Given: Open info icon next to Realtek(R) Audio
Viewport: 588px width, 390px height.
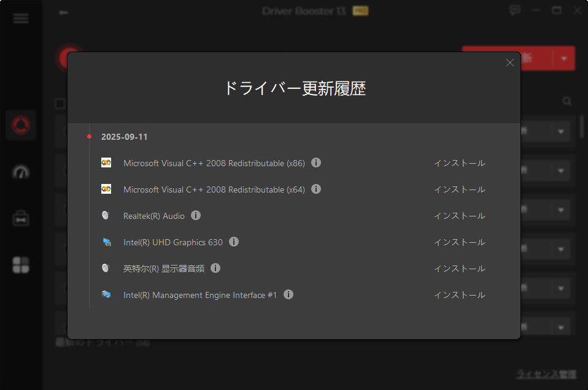Looking at the screenshot, I should 196,215.
